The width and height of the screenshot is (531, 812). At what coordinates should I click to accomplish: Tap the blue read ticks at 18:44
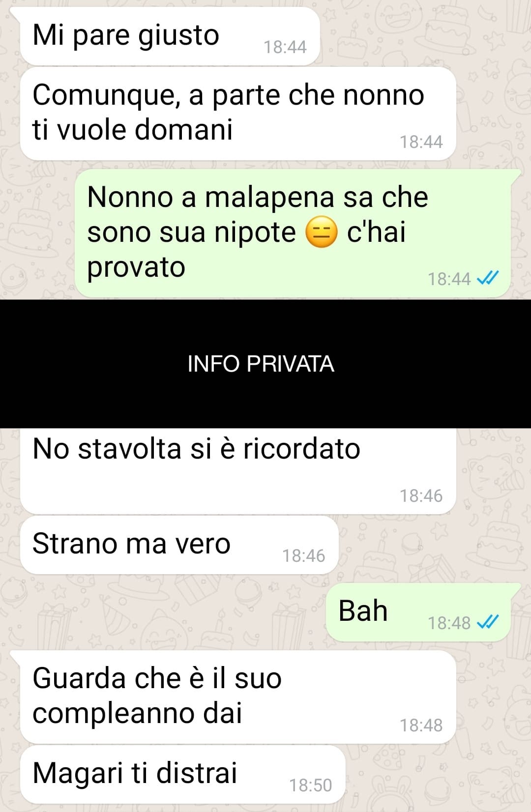point(488,279)
